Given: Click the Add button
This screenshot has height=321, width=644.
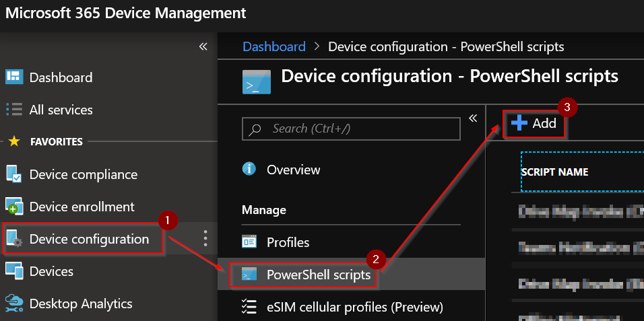Looking at the screenshot, I should tap(533, 123).
